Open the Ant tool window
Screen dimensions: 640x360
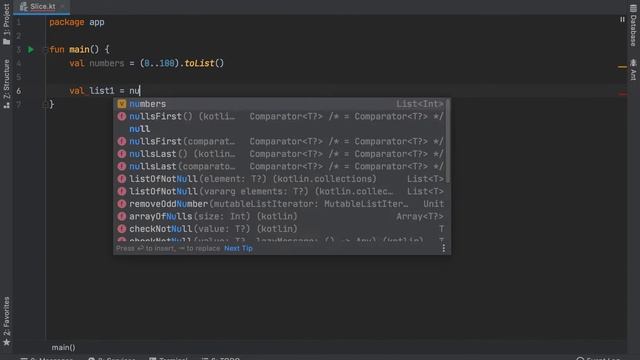[633, 69]
